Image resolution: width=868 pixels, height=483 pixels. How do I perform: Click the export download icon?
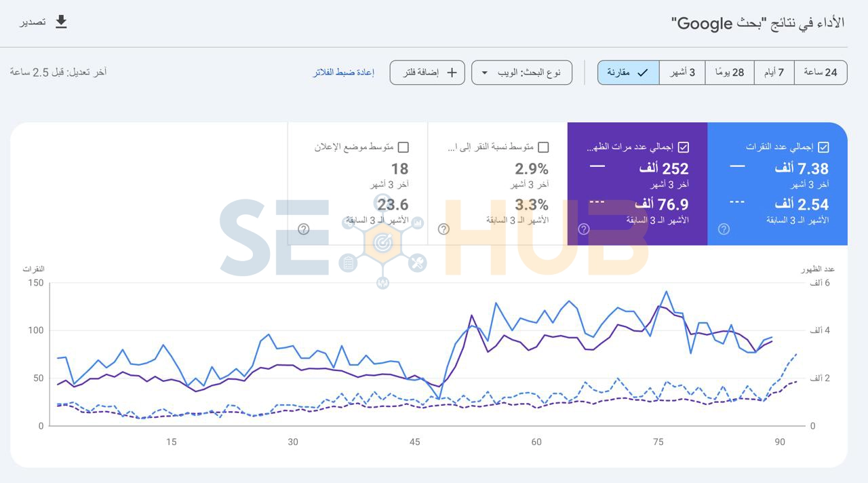click(x=61, y=22)
